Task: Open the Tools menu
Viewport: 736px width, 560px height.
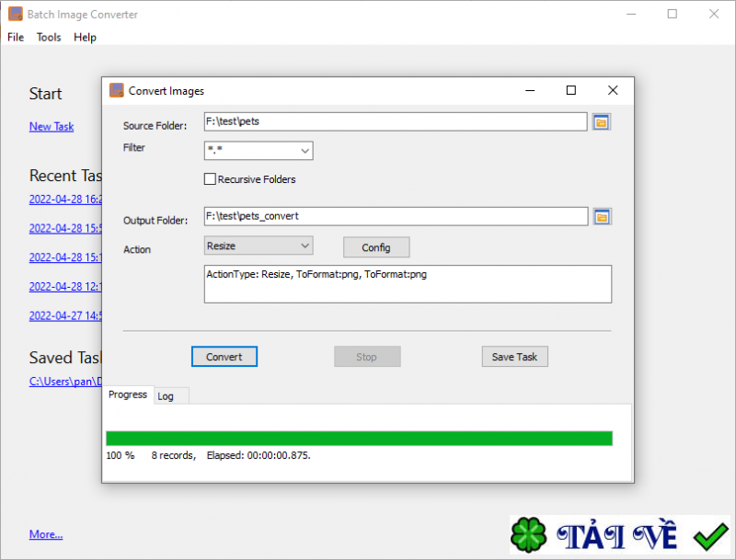Action: [48, 37]
